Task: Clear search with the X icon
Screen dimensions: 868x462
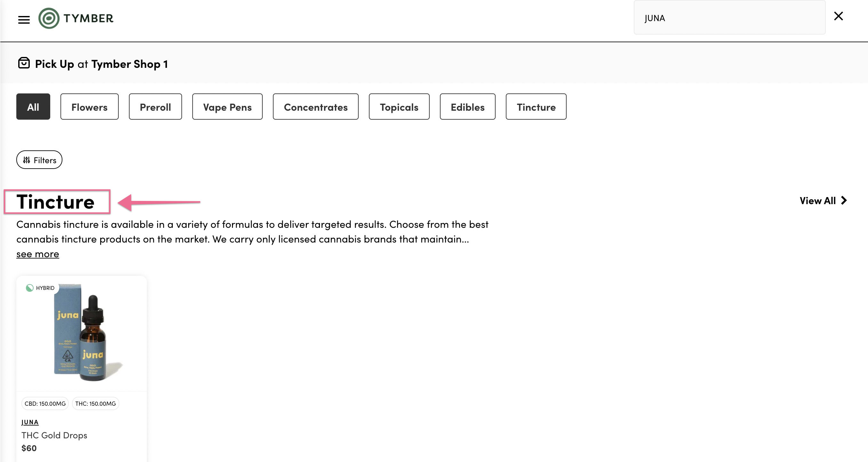Action: click(838, 16)
